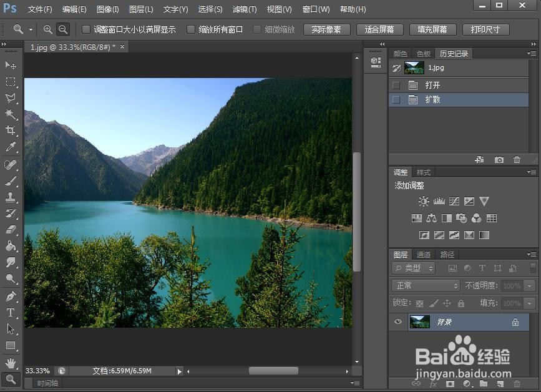Select the Brush tool
Image resolution: width=541 pixels, height=392 pixels.
[9, 181]
